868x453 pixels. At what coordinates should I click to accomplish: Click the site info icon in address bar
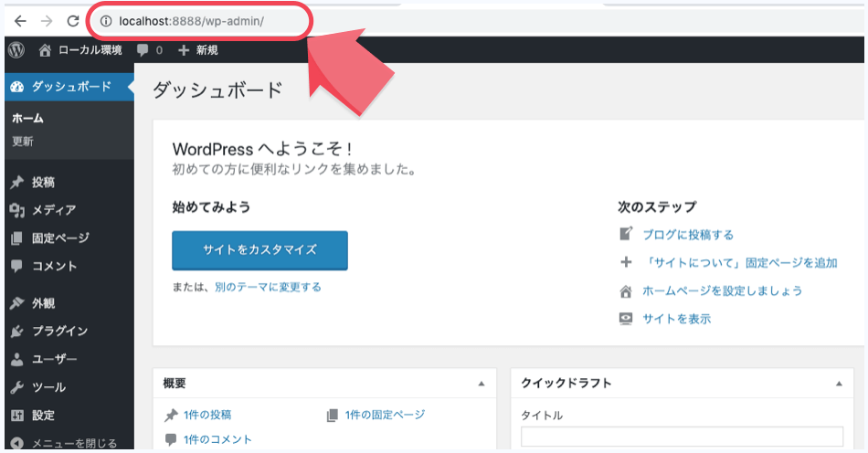(106, 21)
